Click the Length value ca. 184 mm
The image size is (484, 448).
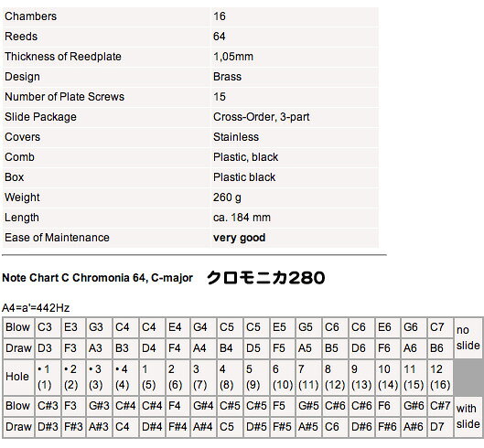(242, 218)
